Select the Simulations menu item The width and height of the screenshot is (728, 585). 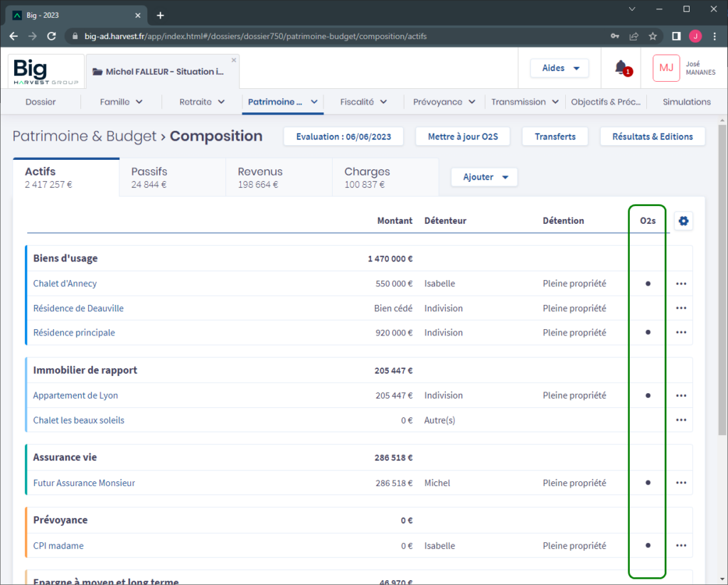tap(686, 102)
